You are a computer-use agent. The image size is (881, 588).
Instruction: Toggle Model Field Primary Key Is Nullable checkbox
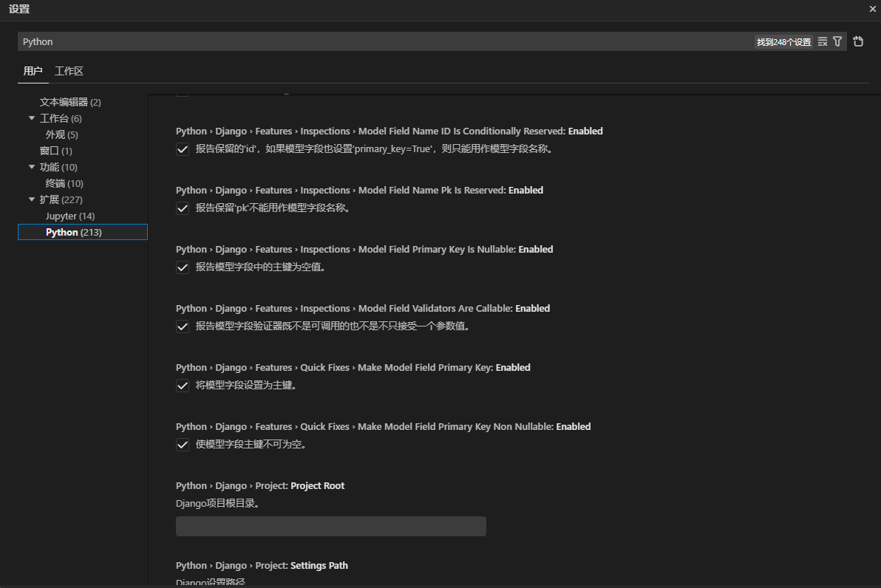click(x=183, y=267)
